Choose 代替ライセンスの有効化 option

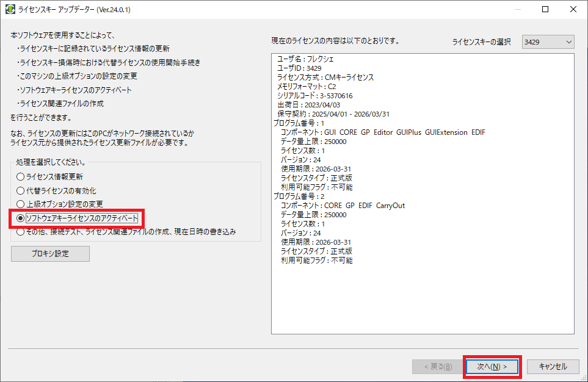[21, 190]
